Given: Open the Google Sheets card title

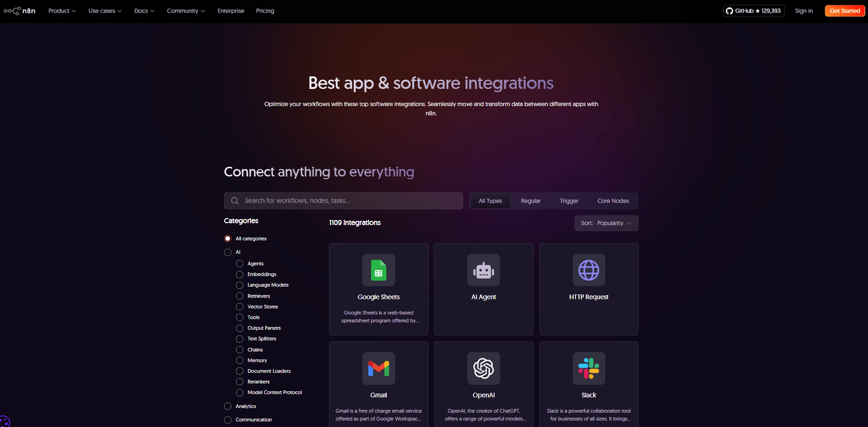Looking at the screenshot, I should (x=378, y=297).
